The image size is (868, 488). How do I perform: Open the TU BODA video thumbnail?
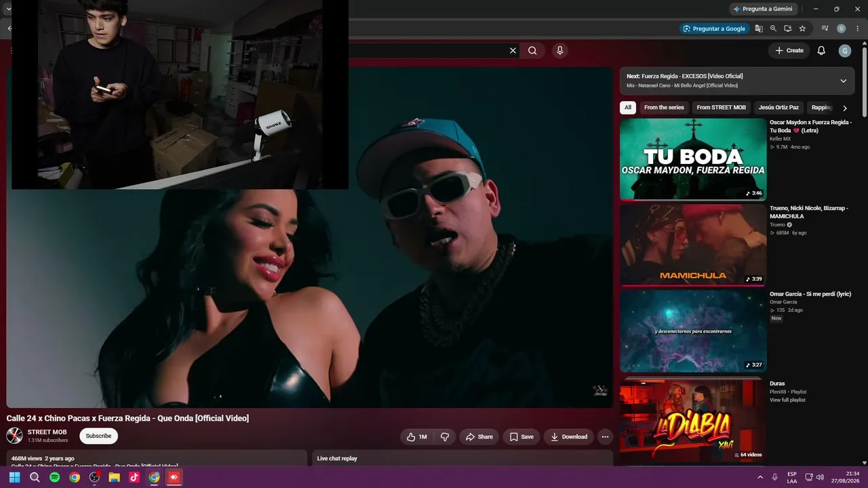click(x=693, y=159)
